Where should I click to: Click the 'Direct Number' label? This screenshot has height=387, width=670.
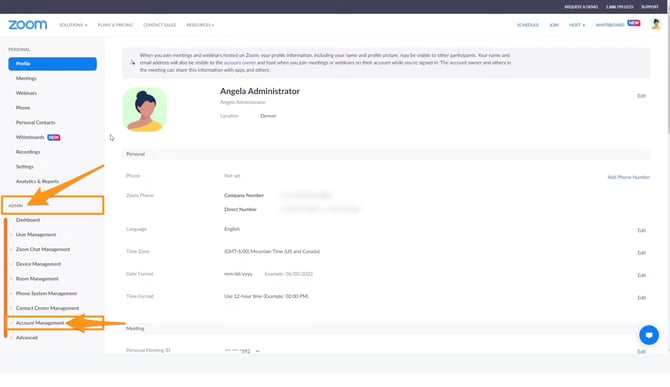point(241,210)
